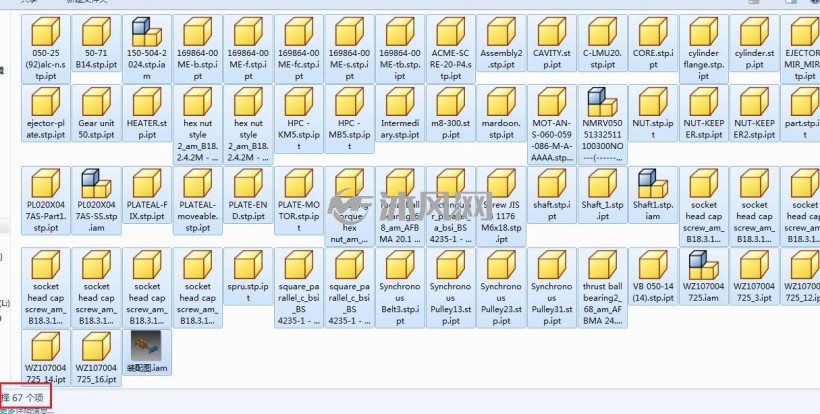820x414 pixels.
Task: Select the spru.stp.ipt file
Action: click(x=248, y=276)
